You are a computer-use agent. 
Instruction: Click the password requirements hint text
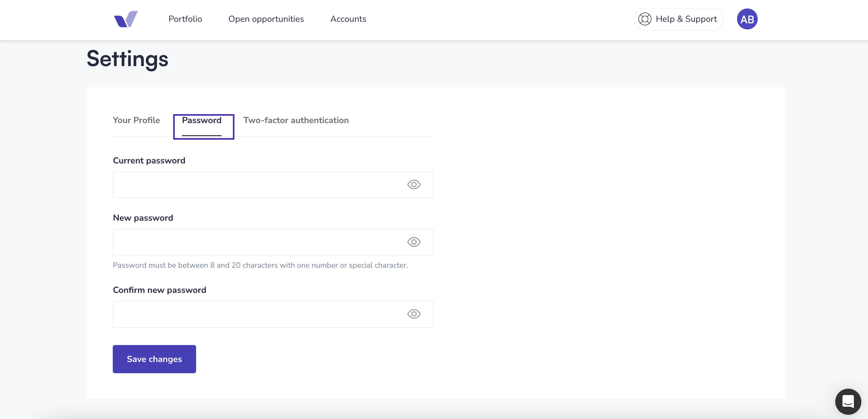[260, 265]
